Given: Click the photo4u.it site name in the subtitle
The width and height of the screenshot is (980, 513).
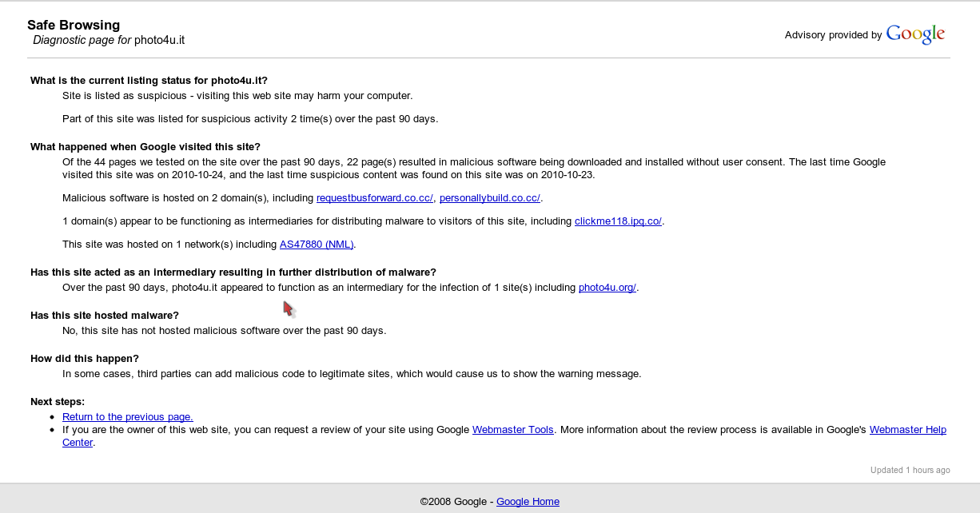Looking at the screenshot, I should point(158,39).
